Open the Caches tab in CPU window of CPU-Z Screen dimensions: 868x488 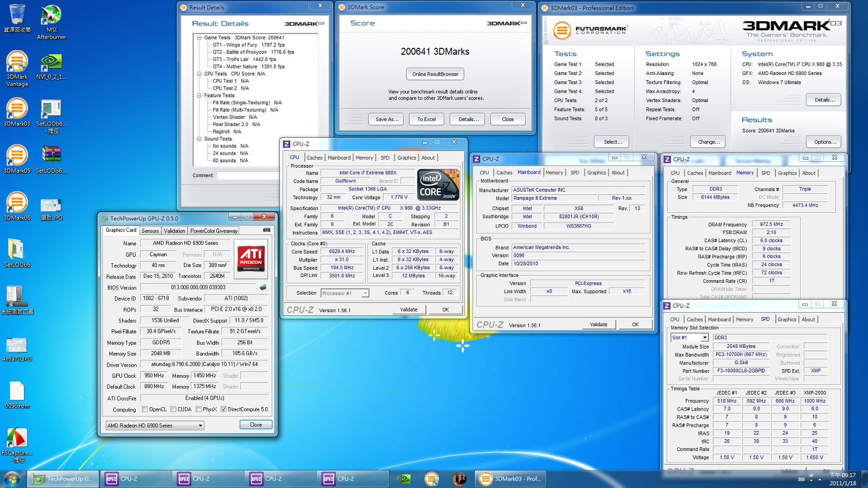[315, 158]
